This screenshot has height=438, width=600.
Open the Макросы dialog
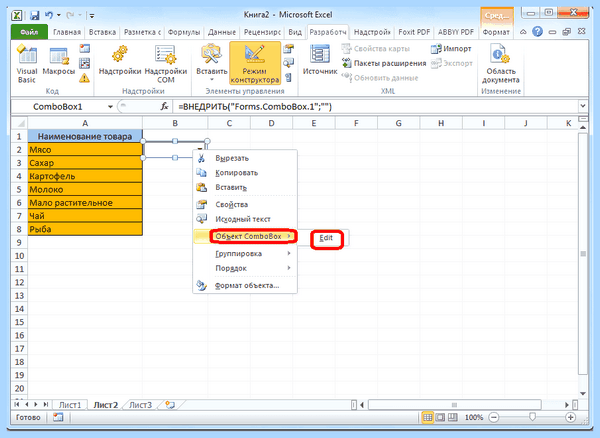(x=59, y=61)
